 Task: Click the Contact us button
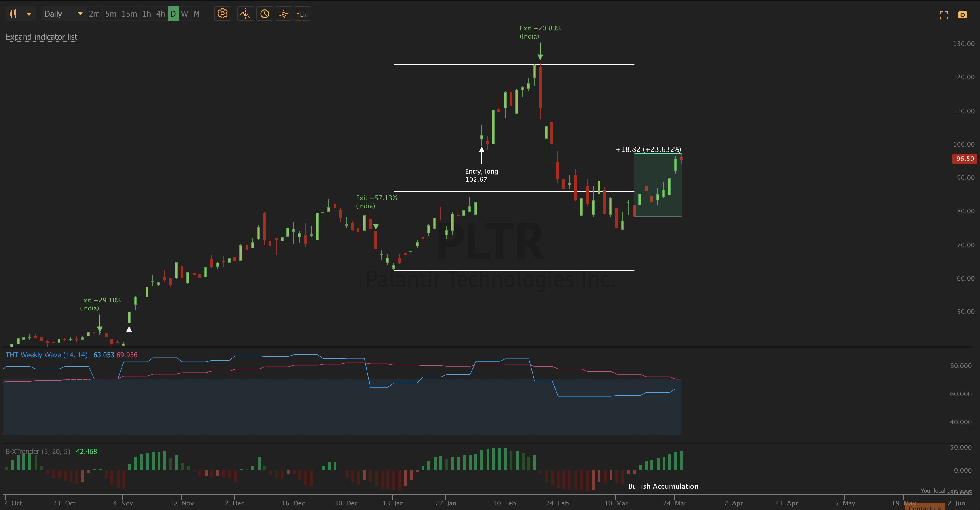[x=925, y=507]
